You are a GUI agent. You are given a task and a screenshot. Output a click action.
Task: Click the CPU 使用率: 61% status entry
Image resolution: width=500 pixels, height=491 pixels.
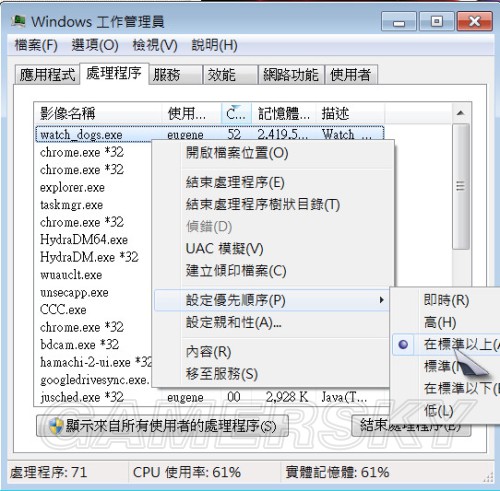(187, 472)
